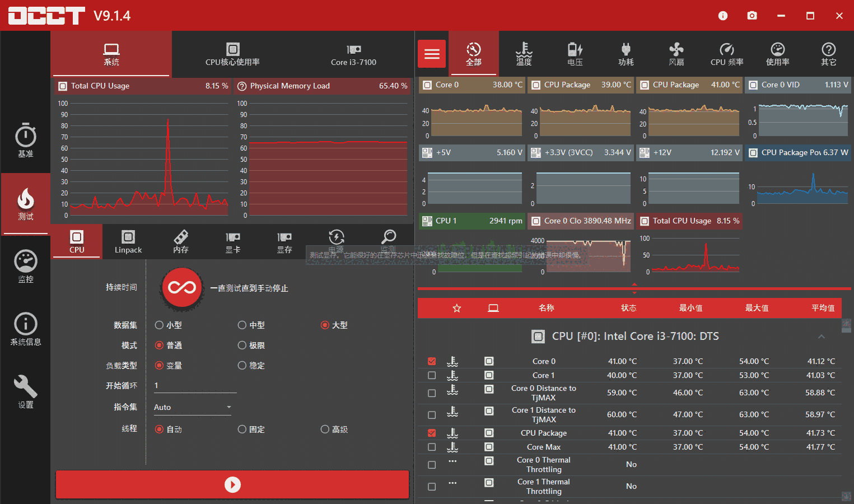Sort by the 最大值 column header

tap(757, 308)
